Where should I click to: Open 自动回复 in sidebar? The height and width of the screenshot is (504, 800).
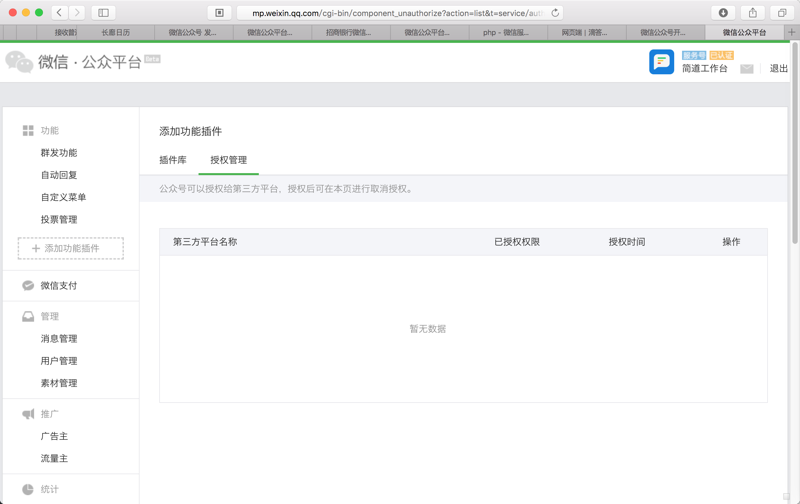(59, 175)
